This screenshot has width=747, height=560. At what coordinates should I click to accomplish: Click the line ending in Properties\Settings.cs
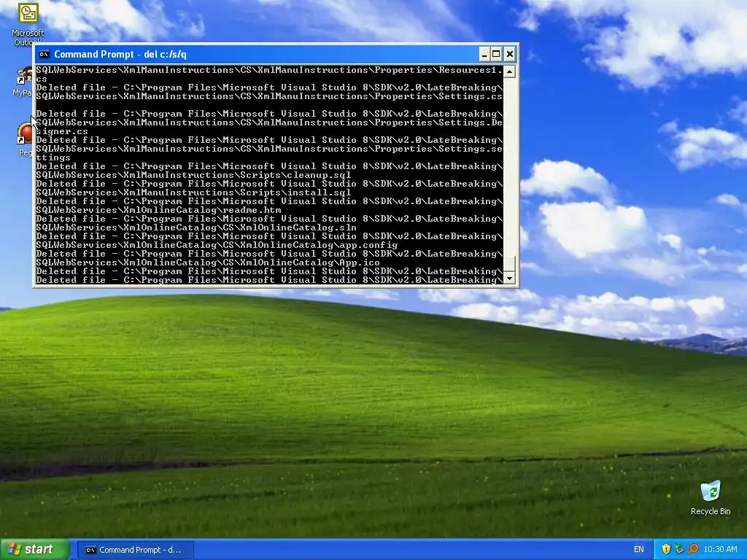pos(269,96)
